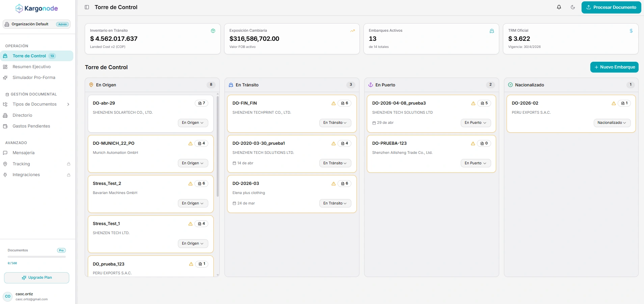Click warning icon on DO-MUNICH_22_PO card

pos(190,143)
